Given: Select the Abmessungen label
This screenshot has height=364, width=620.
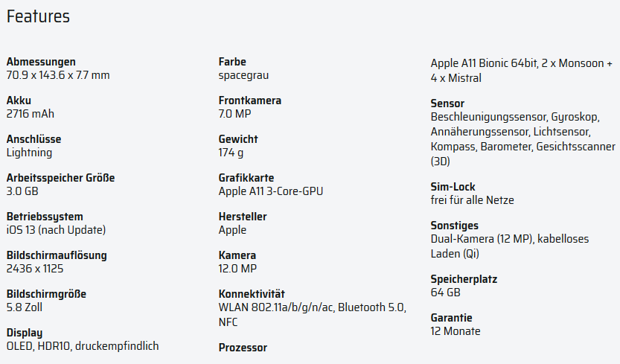Looking at the screenshot, I should pos(41,62).
